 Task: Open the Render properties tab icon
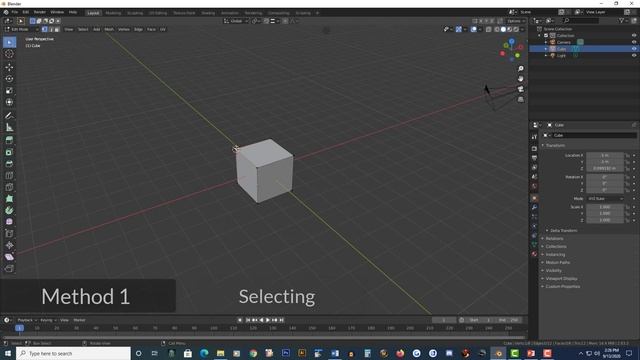coord(534,149)
